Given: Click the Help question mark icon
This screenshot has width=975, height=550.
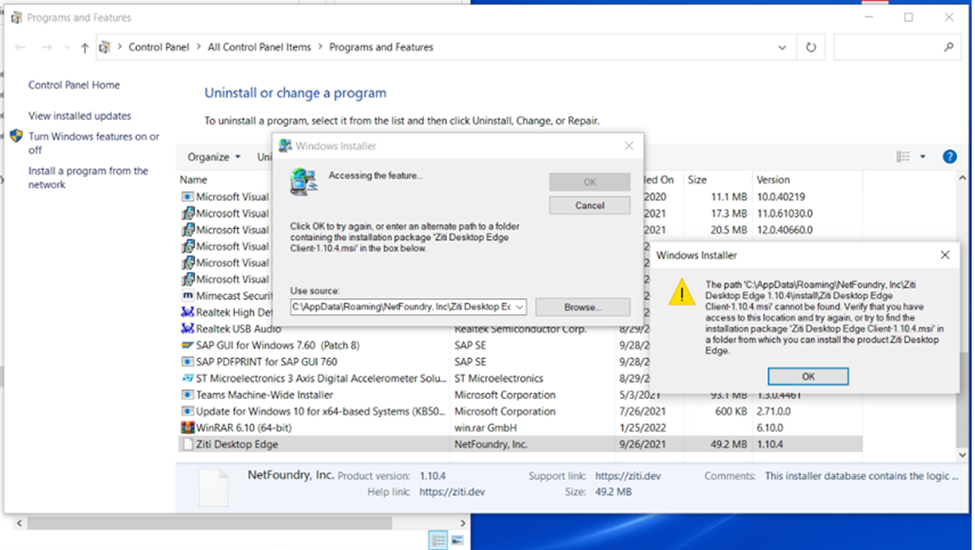Looking at the screenshot, I should pos(949,157).
